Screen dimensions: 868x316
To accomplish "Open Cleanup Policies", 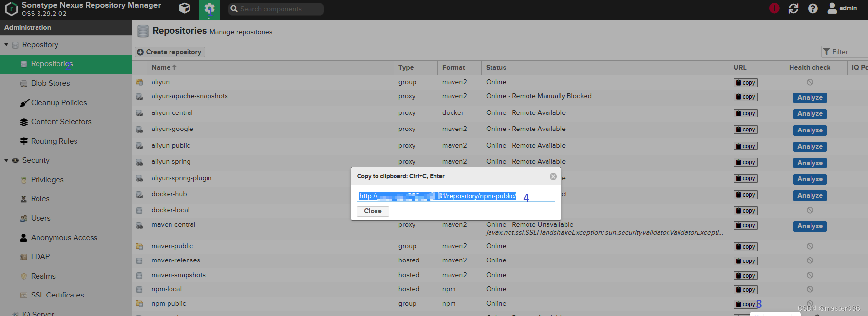I will tap(59, 103).
